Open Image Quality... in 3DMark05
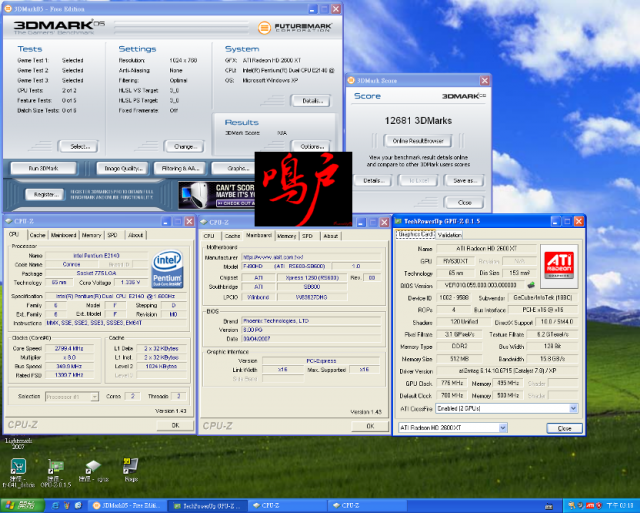Image resolution: width=640 pixels, height=513 pixels. click(123, 168)
